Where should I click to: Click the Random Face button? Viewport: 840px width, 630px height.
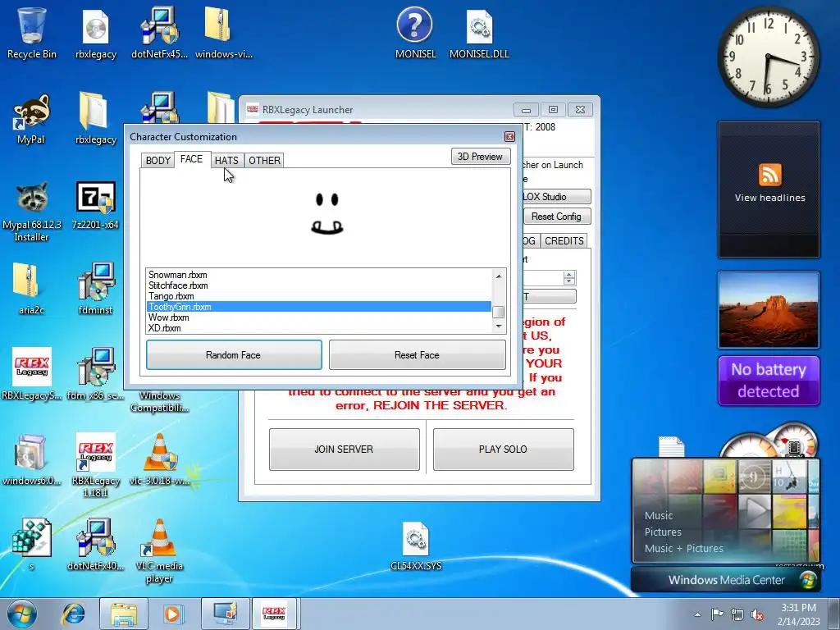pos(234,354)
